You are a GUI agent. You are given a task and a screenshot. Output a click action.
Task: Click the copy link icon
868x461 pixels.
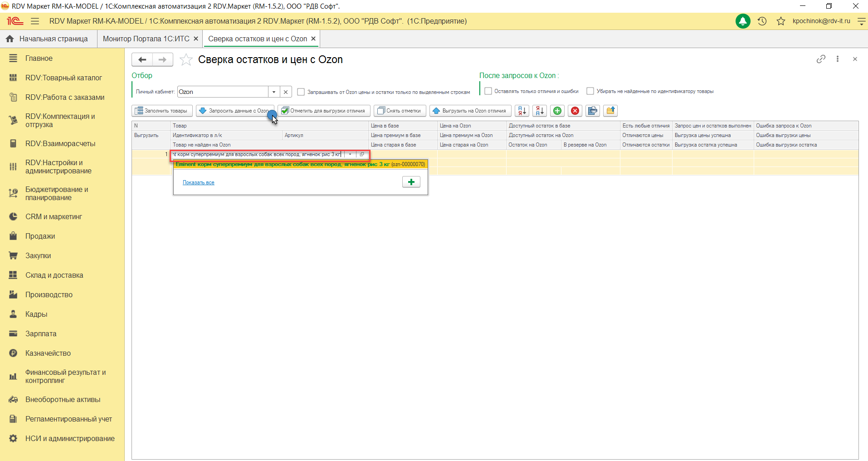821,59
